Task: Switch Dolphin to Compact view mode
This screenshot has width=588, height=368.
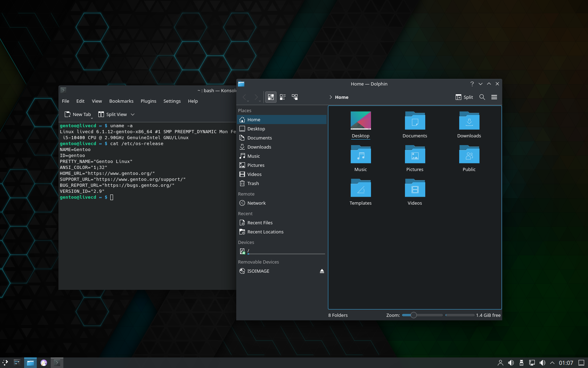Action: click(283, 97)
